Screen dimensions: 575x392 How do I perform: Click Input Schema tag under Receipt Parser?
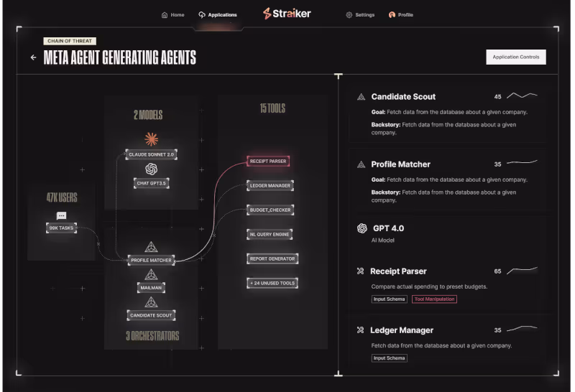point(389,299)
